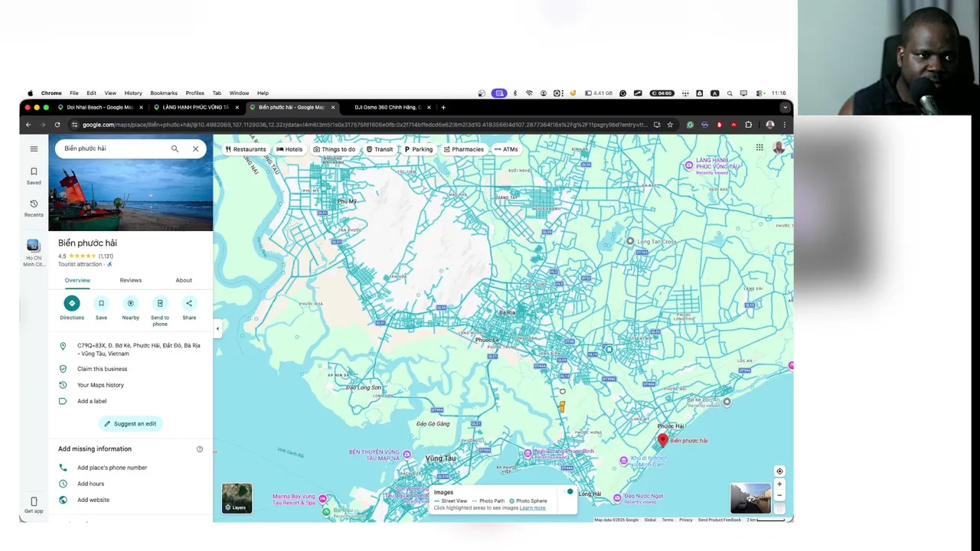This screenshot has width=980, height=551.
Task: Click the Directions button
Action: pos(72,308)
